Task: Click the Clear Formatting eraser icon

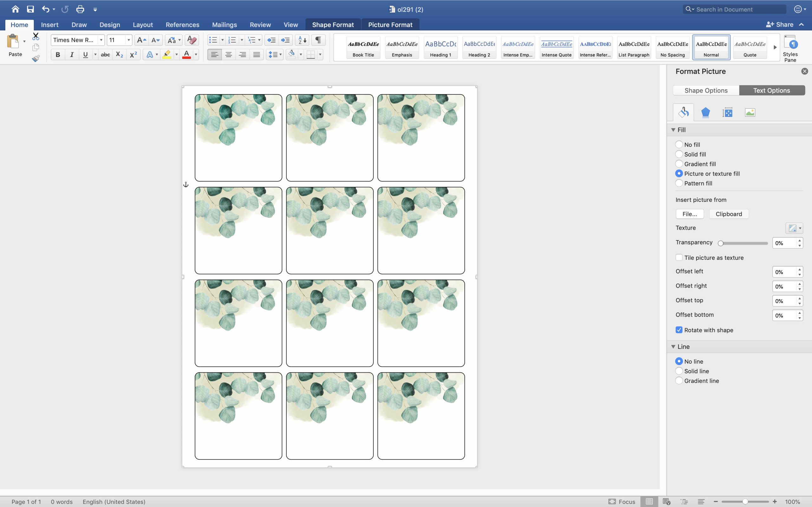Action: [x=192, y=40]
